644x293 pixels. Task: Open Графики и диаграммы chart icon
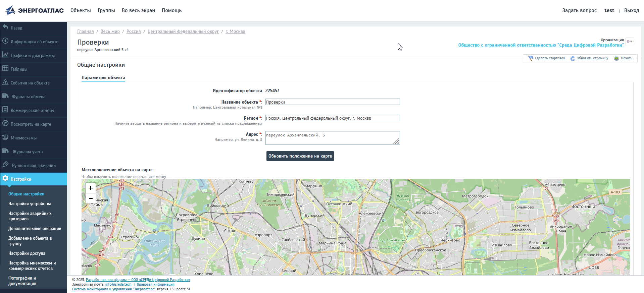coord(5,55)
